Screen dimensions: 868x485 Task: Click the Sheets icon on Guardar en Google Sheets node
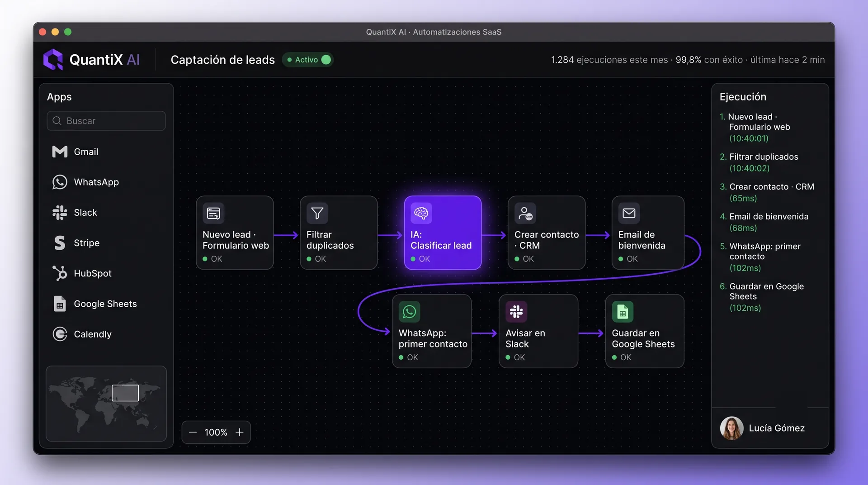point(623,312)
